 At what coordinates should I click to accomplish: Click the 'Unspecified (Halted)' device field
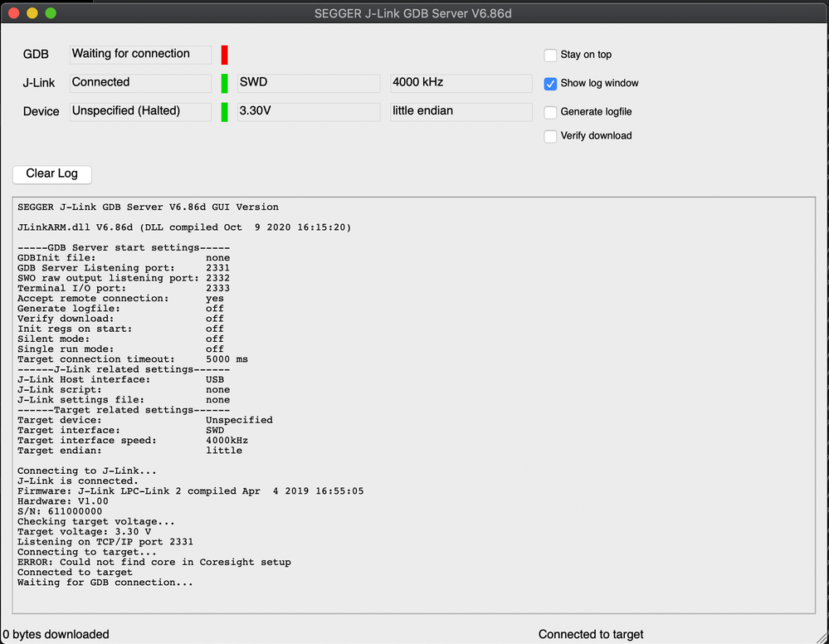[140, 111]
